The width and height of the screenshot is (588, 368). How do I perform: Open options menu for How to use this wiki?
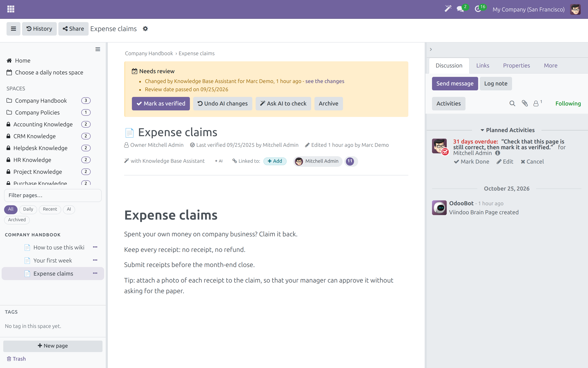pyautogui.click(x=95, y=247)
